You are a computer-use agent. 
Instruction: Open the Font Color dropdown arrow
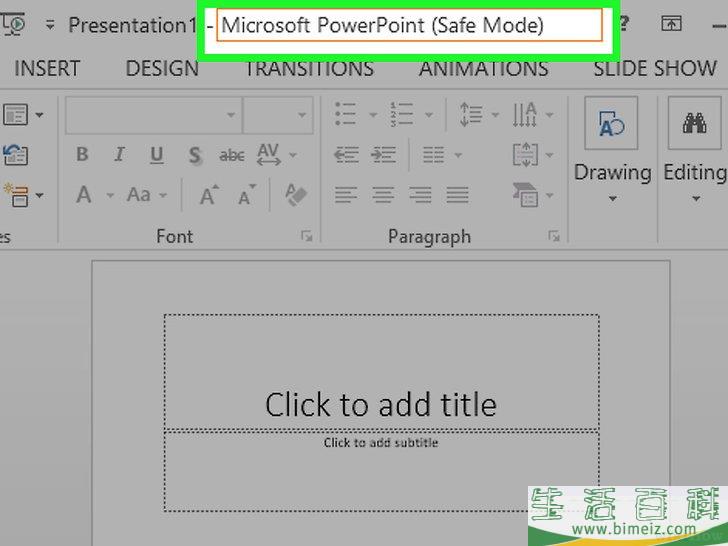tap(110, 195)
